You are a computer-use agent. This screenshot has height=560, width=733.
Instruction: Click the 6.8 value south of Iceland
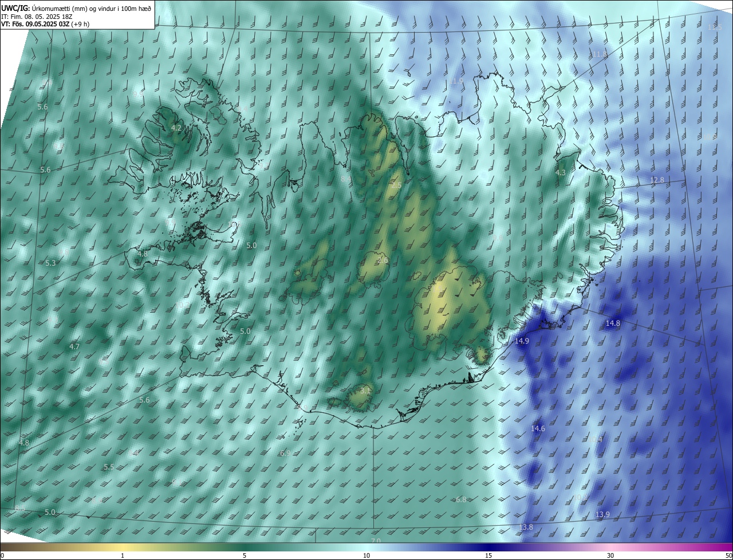(x=460, y=500)
